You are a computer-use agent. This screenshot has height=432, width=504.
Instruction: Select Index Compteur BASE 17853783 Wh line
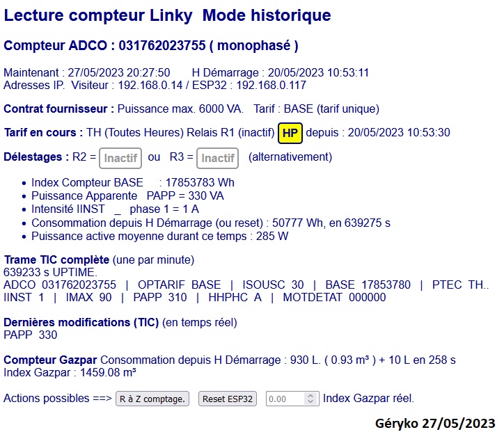(x=133, y=182)
